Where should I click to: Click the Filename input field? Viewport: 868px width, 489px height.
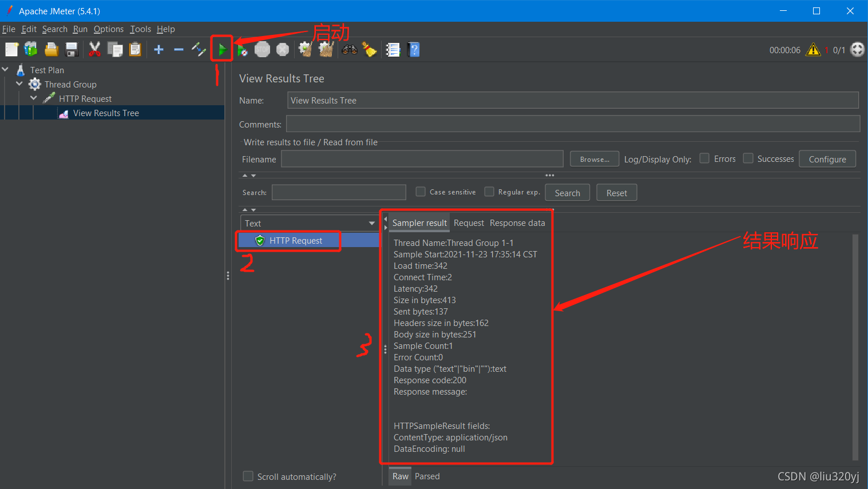click(422, 159)
